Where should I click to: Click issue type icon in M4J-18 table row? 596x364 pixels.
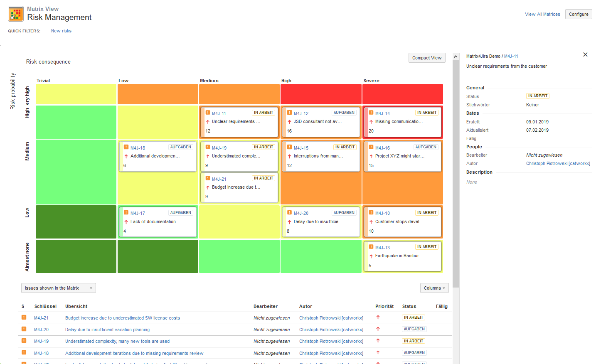24,353
